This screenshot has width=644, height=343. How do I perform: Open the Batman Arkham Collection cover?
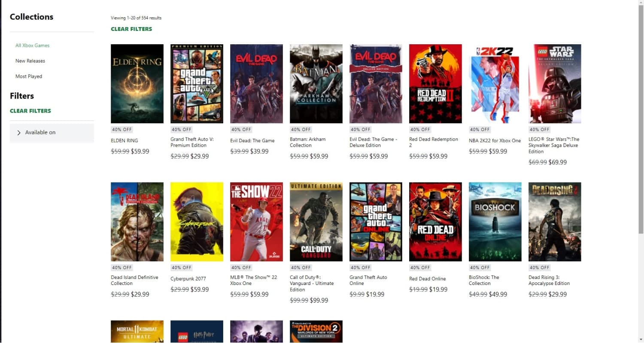pyautogui.click(x=316, y=84)
